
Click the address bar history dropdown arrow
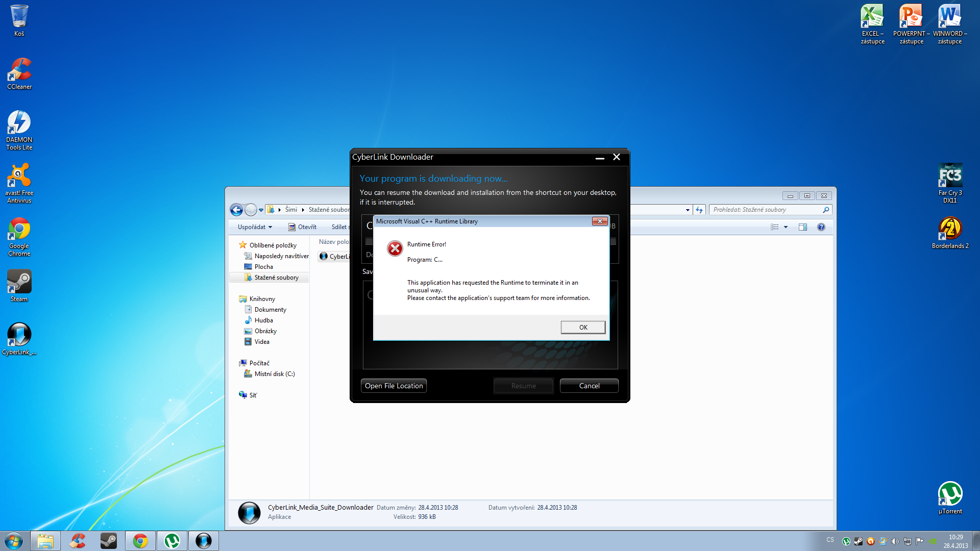pyautogui.click(x=687, y=210)
